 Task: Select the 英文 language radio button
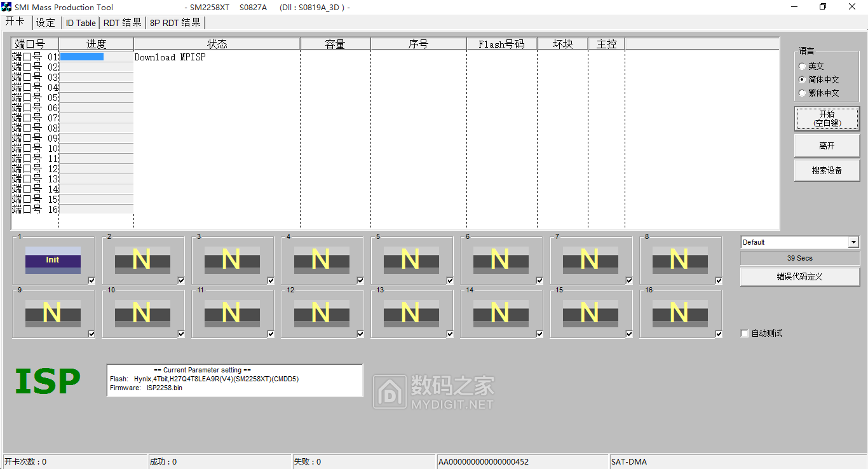pyautogui.click(x=803, y=66)
